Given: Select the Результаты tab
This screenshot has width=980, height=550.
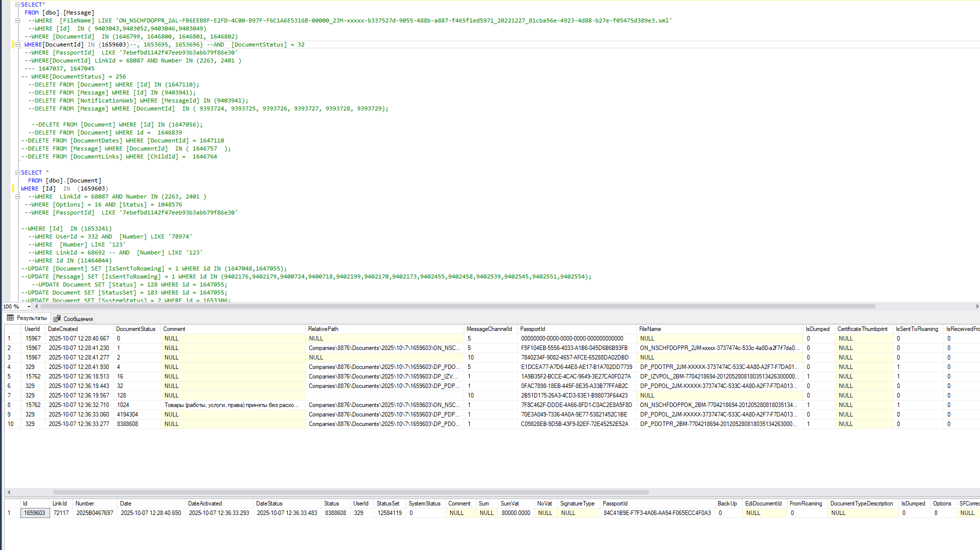Looking at the screenshot, I should click(31, 318).
